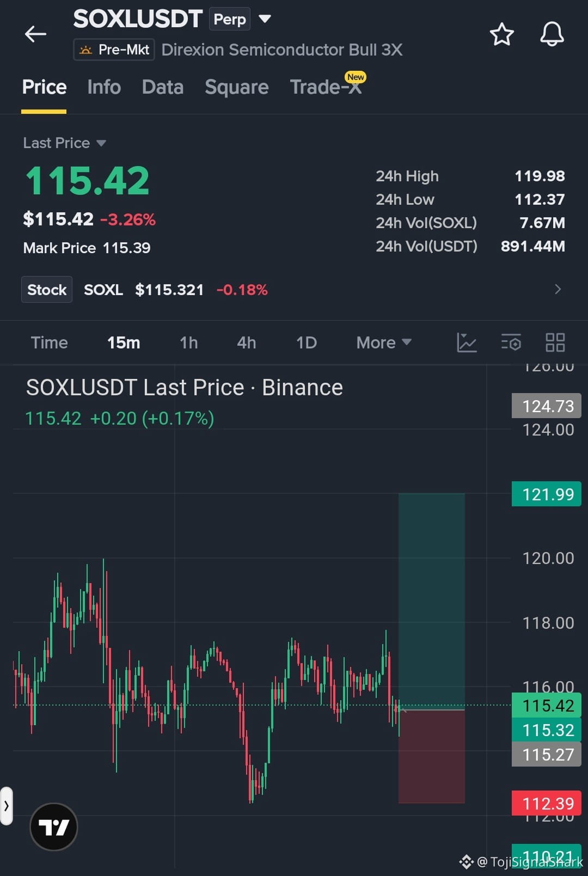Tap the +0.20 (+0.17%) chart change value
Viewport: 588px width, 876px height.
point(152,418)
